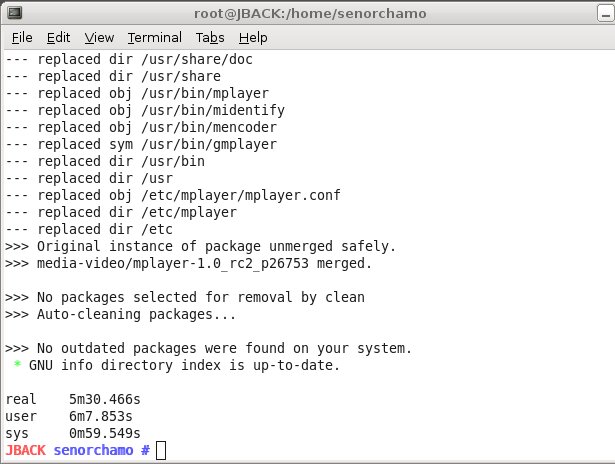Open the File menu

point(22,38)
